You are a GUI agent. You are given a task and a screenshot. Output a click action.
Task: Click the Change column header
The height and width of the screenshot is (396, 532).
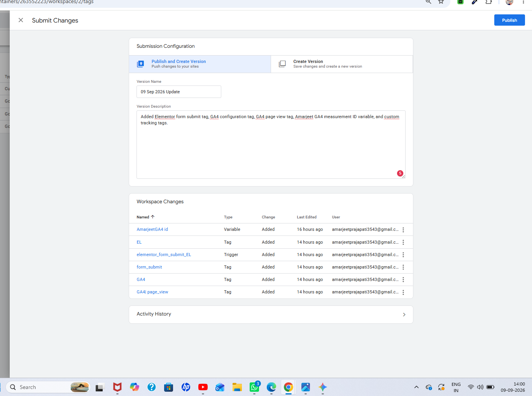[x=268, y=217]
